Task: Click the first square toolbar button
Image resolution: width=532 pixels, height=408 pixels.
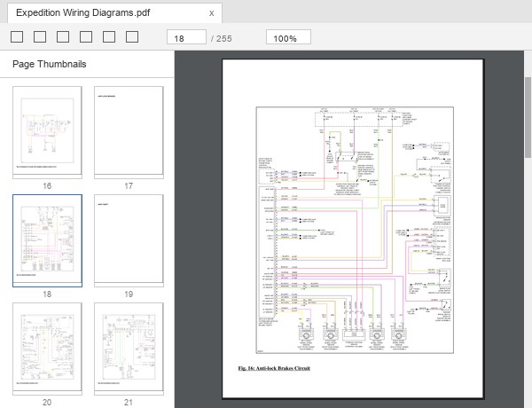Action: point(17,37)
